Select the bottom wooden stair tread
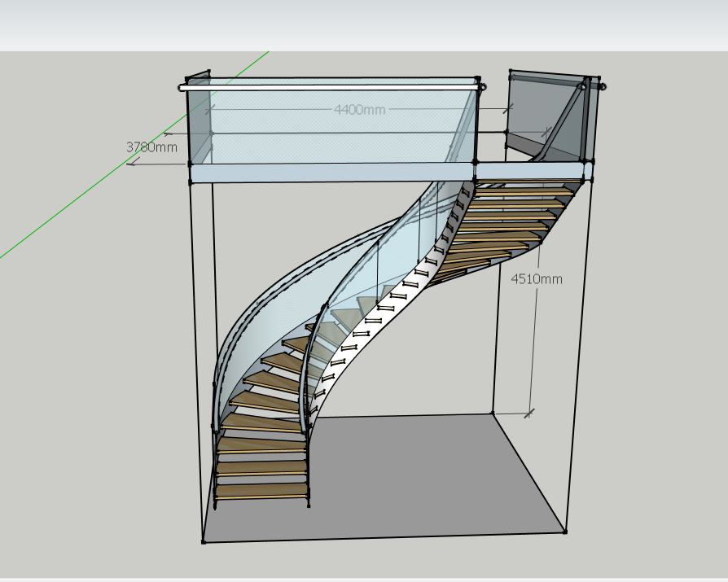The width and height of the screenshot is (728, 582). click(262, 491)
